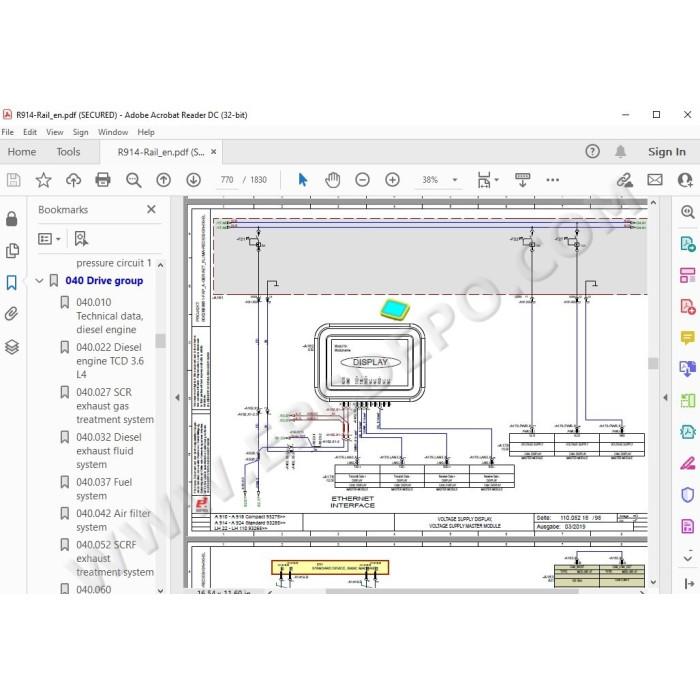The height and width of the screenshot is (700, 700).
Task: Open the Window menu
Action: (x=113, y=132)
